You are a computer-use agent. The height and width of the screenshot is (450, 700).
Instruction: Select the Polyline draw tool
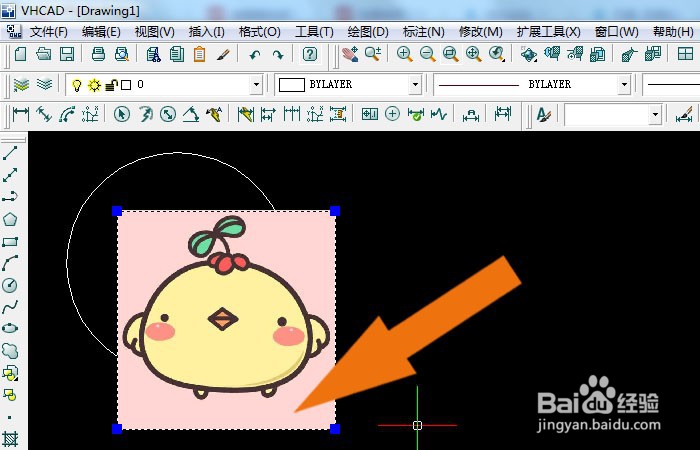click(10, 197)
